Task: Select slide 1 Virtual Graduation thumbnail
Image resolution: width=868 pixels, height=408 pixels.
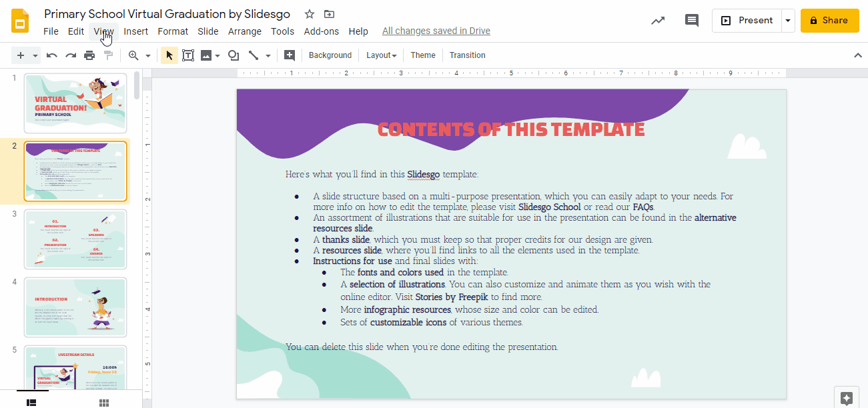Action: point(75,103)
